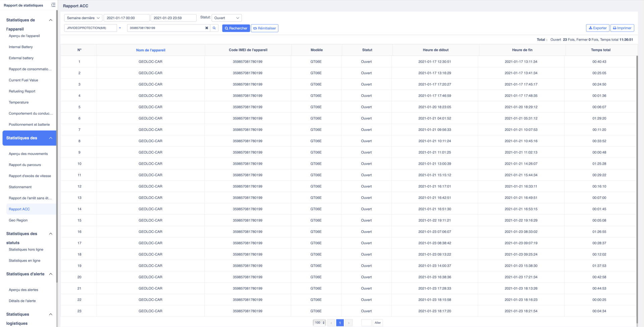
Task: Open the Semaine dernière period dropdown
Action: click(x=83, y=18)
